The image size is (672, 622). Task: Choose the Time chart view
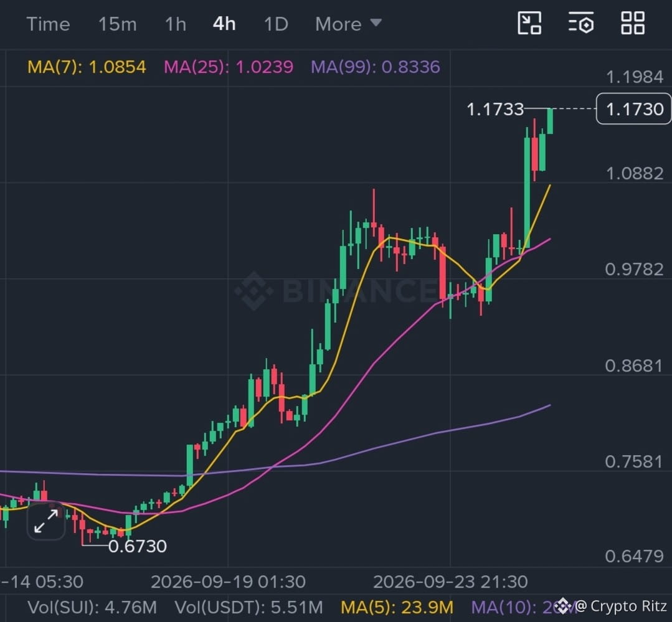pos(48,24)
